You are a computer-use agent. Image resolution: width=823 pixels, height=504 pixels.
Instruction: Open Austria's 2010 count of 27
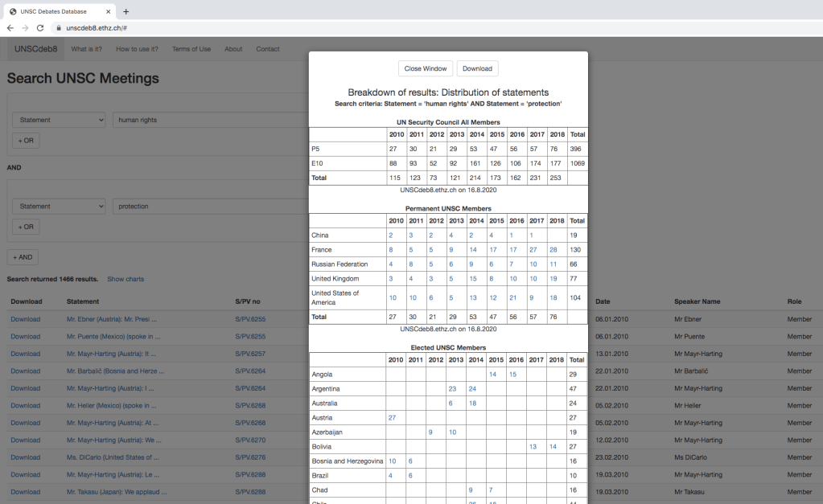click(x=392, y=418)
